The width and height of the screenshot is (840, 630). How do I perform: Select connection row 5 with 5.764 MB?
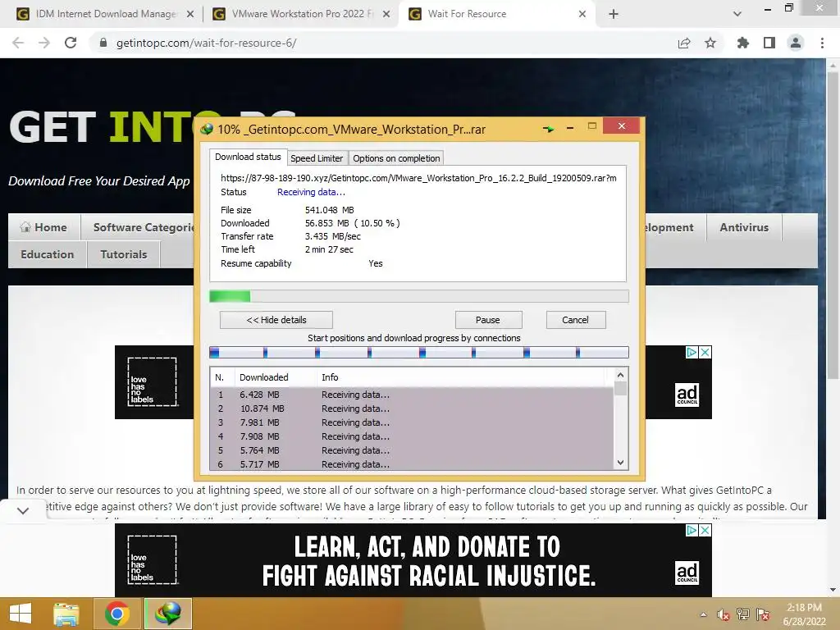412,450
